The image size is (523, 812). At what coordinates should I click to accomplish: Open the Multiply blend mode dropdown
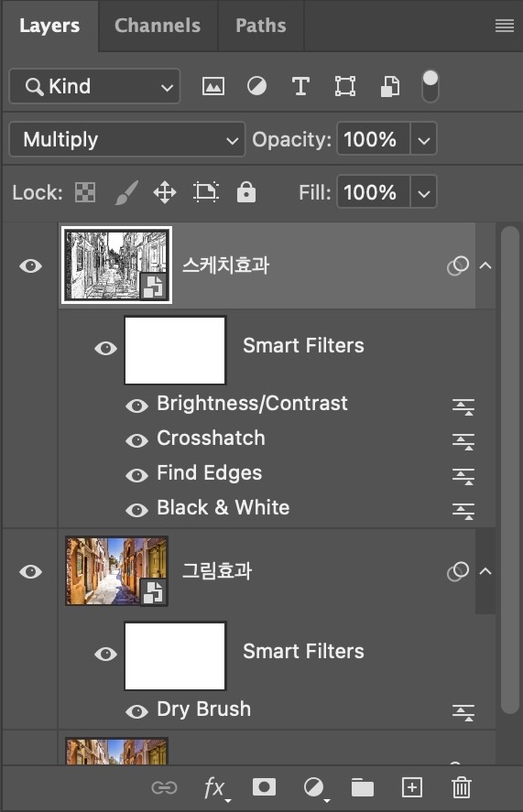pos(127,139)
